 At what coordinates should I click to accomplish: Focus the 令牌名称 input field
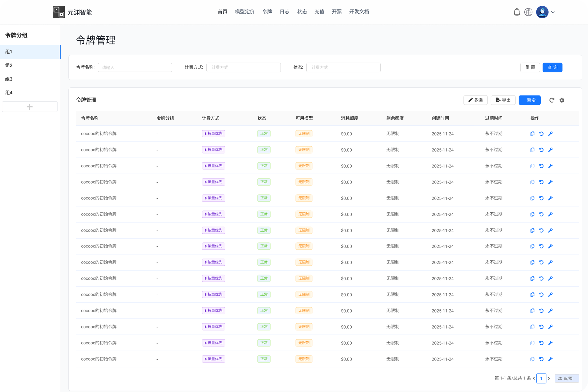(135, 68)
